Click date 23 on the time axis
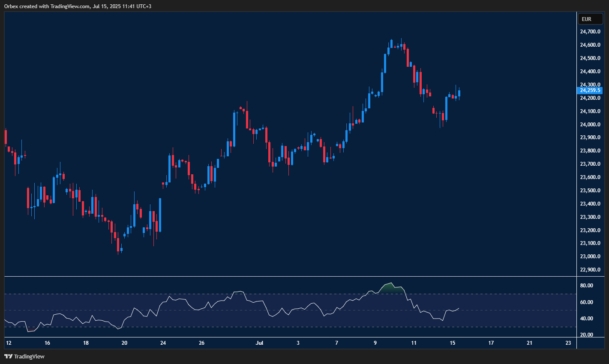The height and width of the screenshot is (364, 609). tap(568, 343)
